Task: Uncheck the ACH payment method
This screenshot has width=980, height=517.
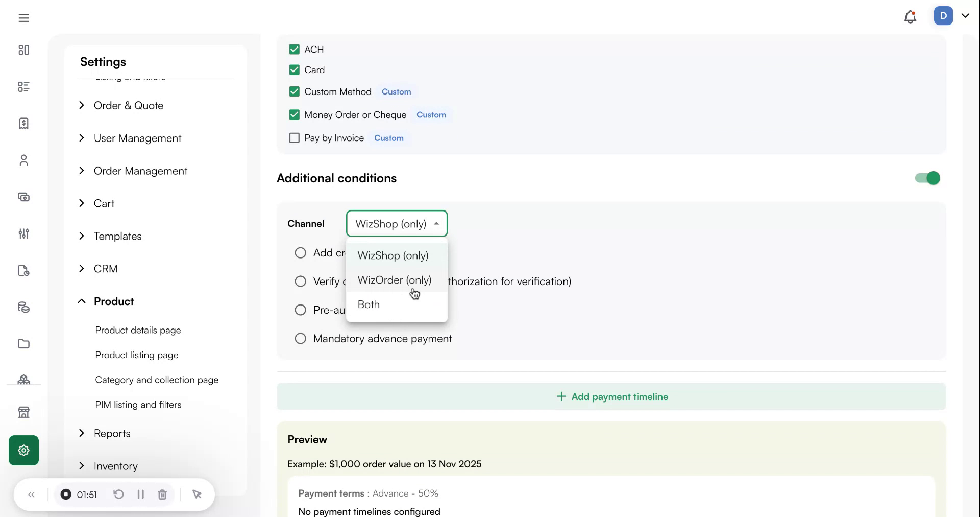Action: coord(294,49)
